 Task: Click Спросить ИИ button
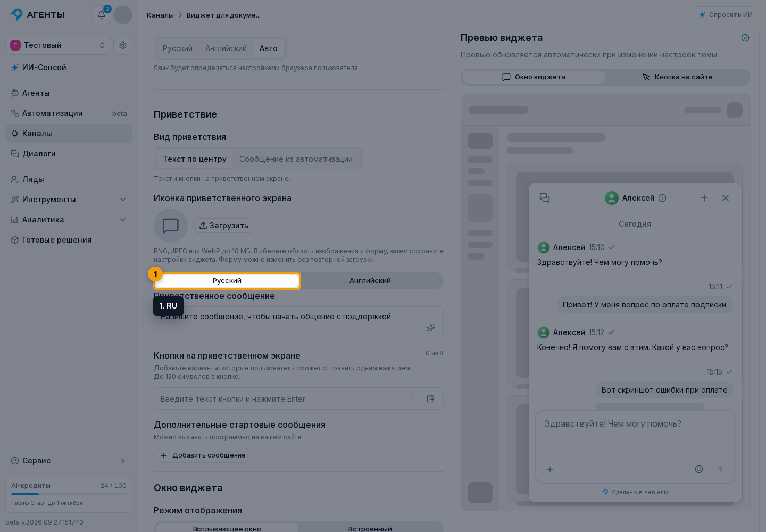pyautogui.click(x=726, y=15)
